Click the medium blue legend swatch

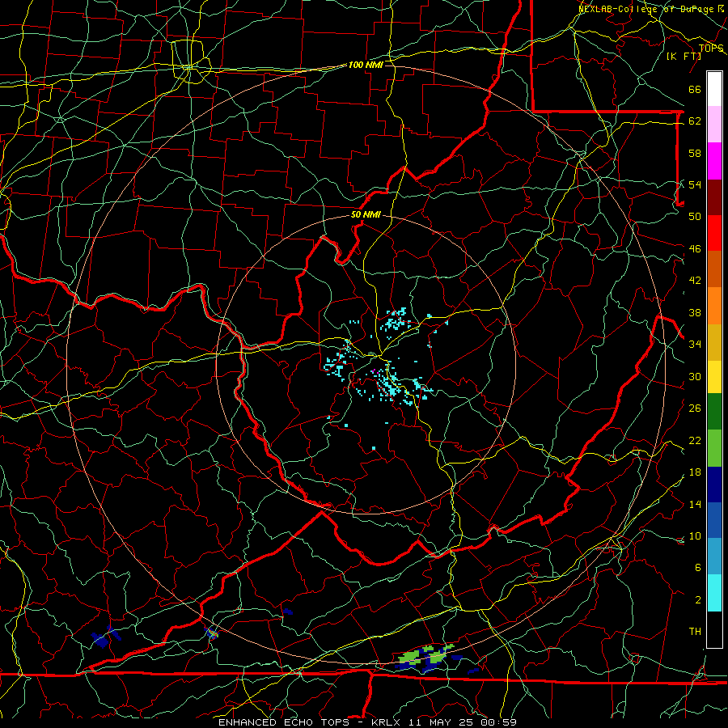(x=714, y=520)
